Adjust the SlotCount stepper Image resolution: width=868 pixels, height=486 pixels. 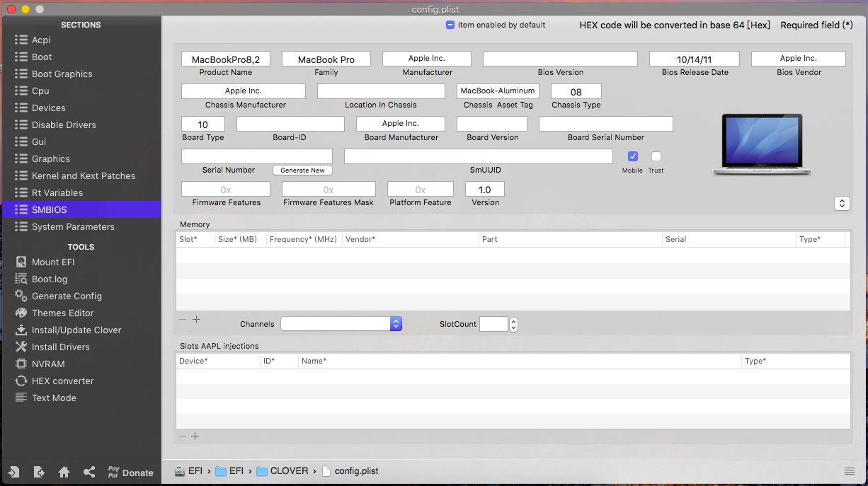pos(514,324)
